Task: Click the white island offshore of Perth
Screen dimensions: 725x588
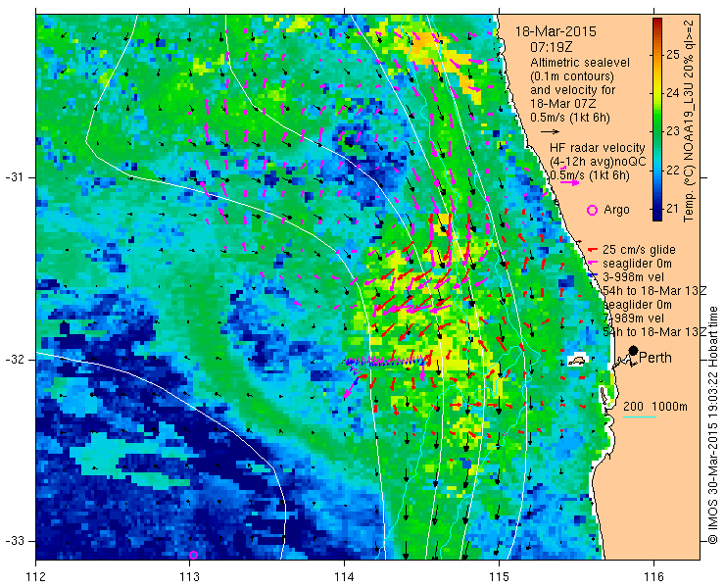Action: click(577, 361)
